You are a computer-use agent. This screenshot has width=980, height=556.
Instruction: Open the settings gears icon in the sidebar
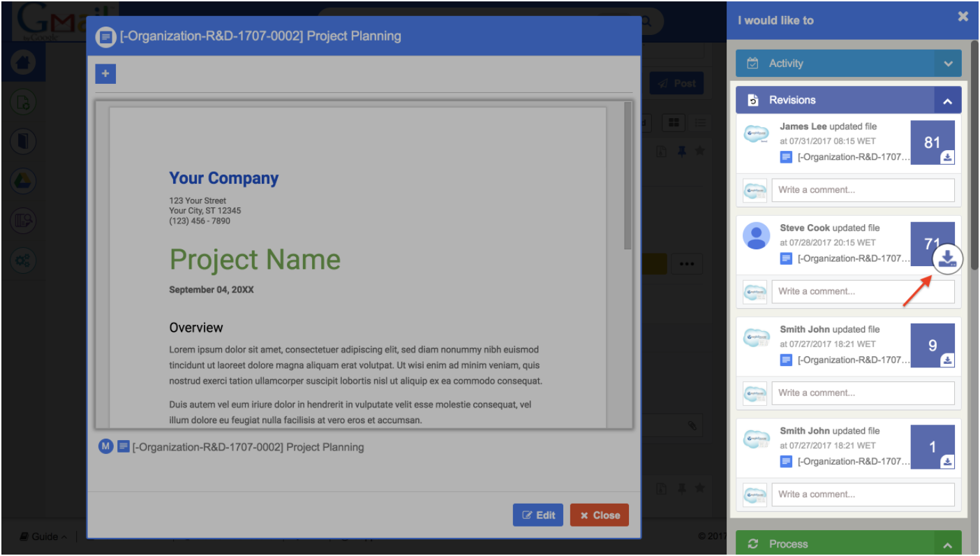24,261
